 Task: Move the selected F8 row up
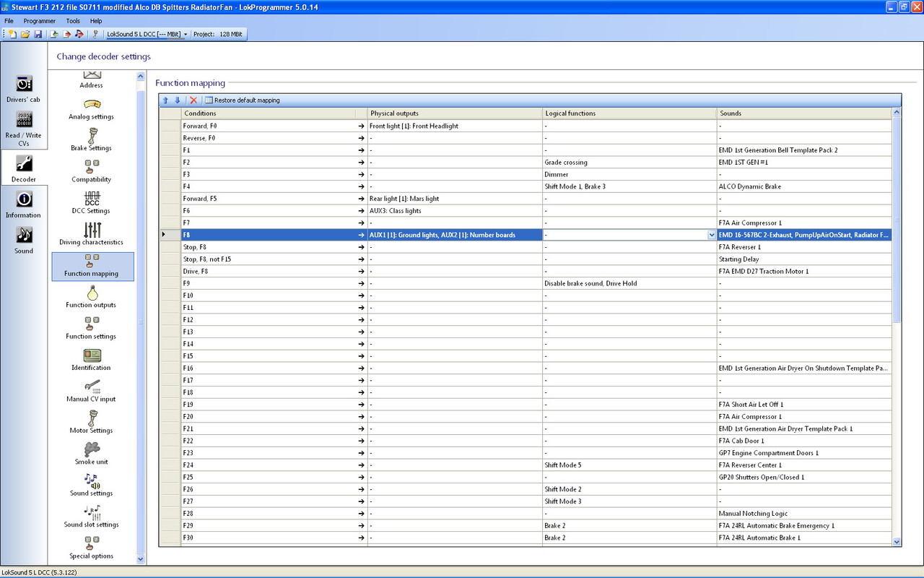(165, 100)
